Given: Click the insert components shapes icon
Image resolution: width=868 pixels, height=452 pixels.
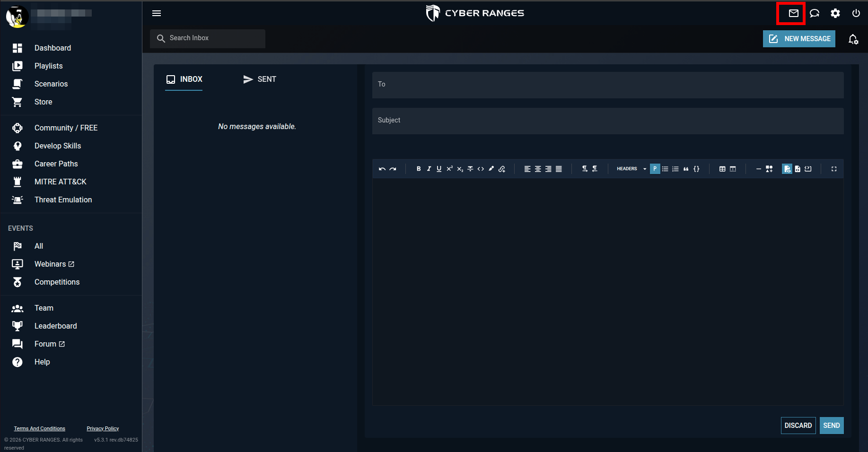Looking at the screenshot, I should [x=769, y=169].
